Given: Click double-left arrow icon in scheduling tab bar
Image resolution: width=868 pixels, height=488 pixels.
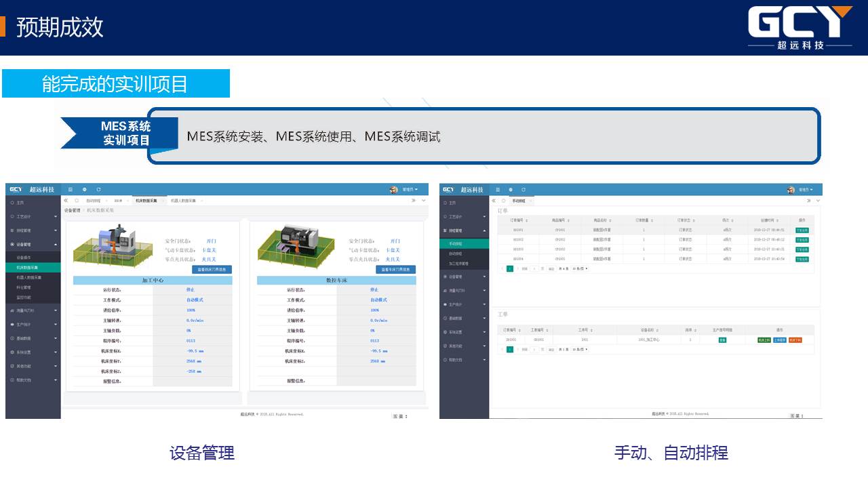Looking at the screenshot, I should 494,201.
